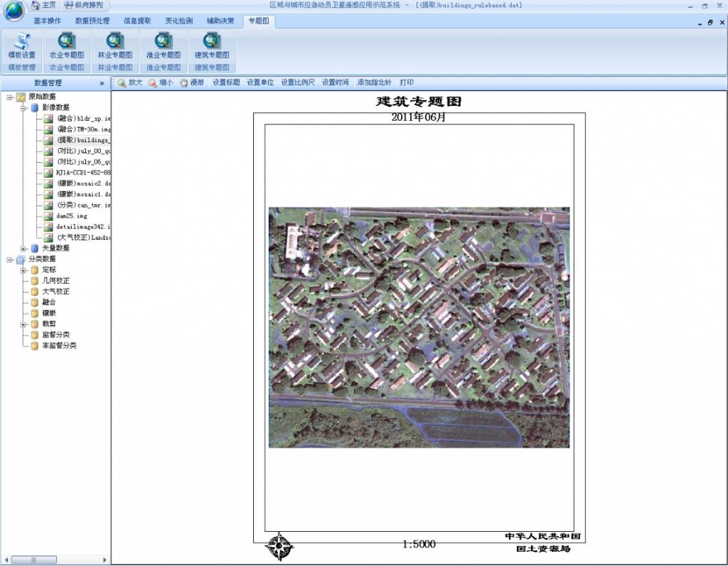Click the scrollbar left arrow in data panel
Screen dimensions: 728x566
tap(6, 560)
